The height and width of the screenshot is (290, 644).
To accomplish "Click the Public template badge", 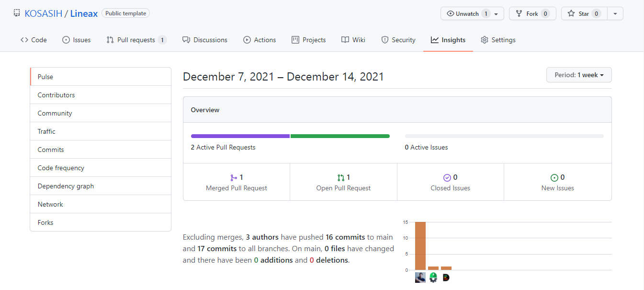I will pos(125,13).
